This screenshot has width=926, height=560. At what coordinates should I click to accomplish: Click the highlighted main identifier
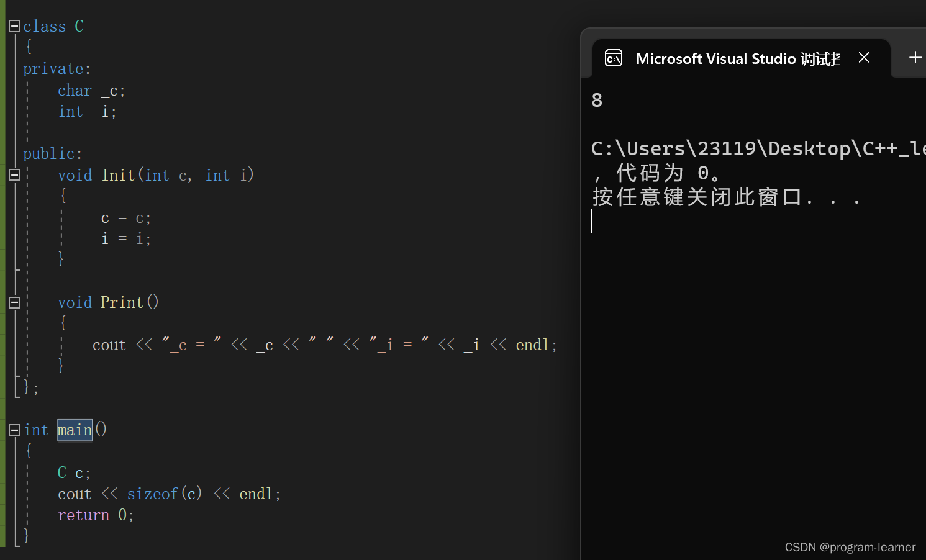click(75, 430)
